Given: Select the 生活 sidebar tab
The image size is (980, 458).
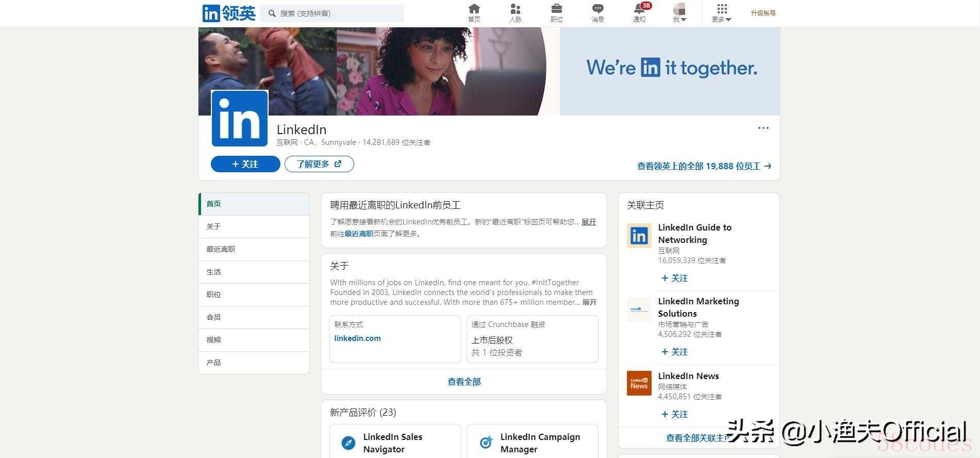Looking at the screenshot, I should (x=254, y=272).
